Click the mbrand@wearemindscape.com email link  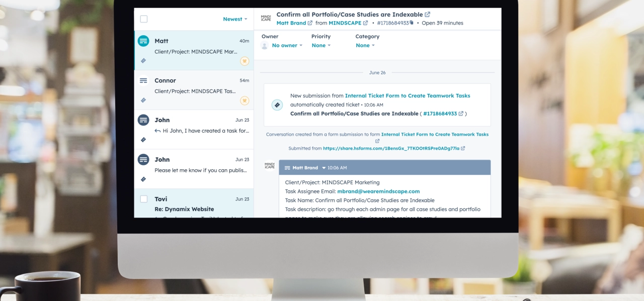[x=378, y=191]
